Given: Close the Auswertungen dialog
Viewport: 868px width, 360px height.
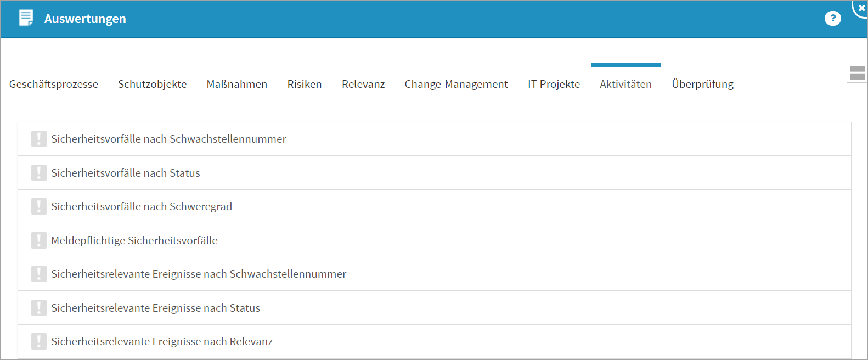Looking at the screenshot, I should tap(861, 8).
